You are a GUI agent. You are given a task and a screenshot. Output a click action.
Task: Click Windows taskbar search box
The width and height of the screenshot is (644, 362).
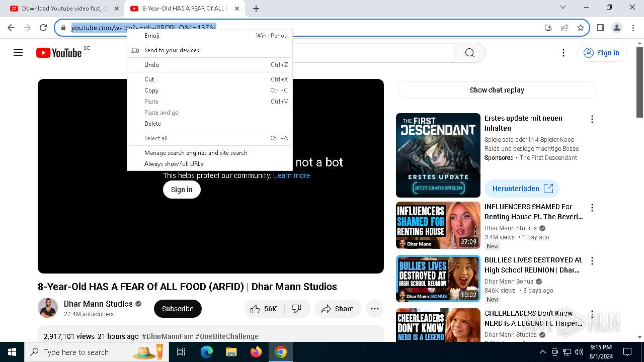click(x=97, y=352)
